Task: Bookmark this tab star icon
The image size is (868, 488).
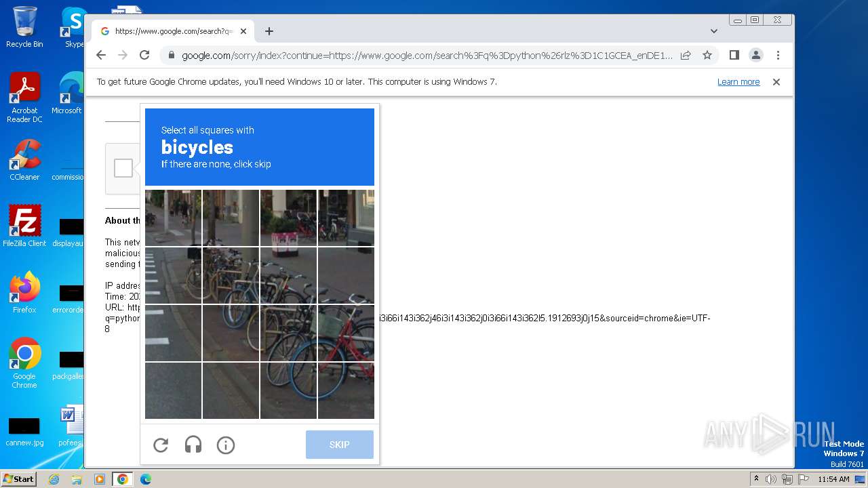Action: pyautogui.click(x=707, y=56)
